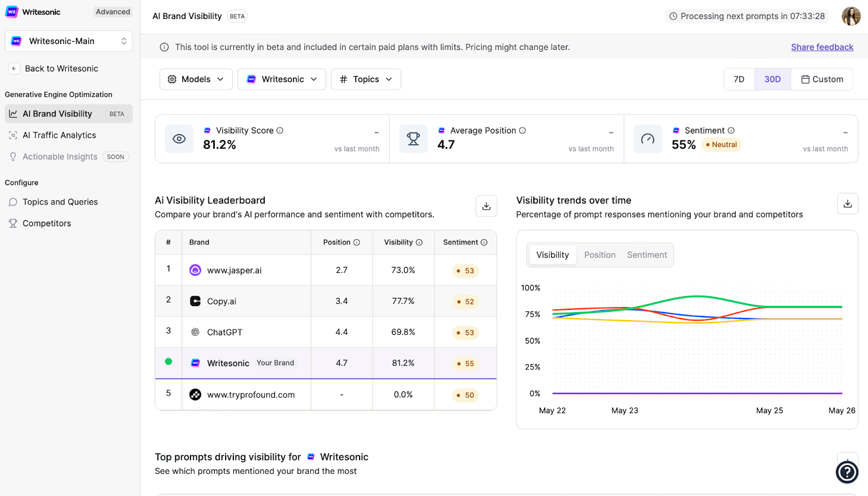
Task: Choose the Custom date range
Action: 822,79
